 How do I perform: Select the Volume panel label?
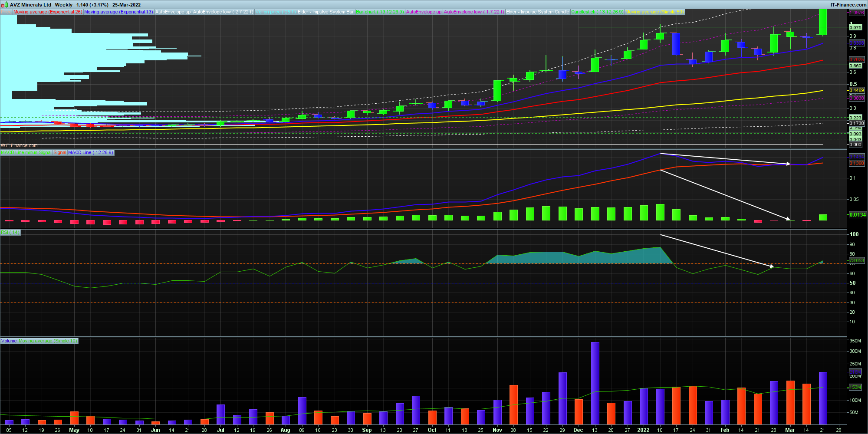(9, 341)
